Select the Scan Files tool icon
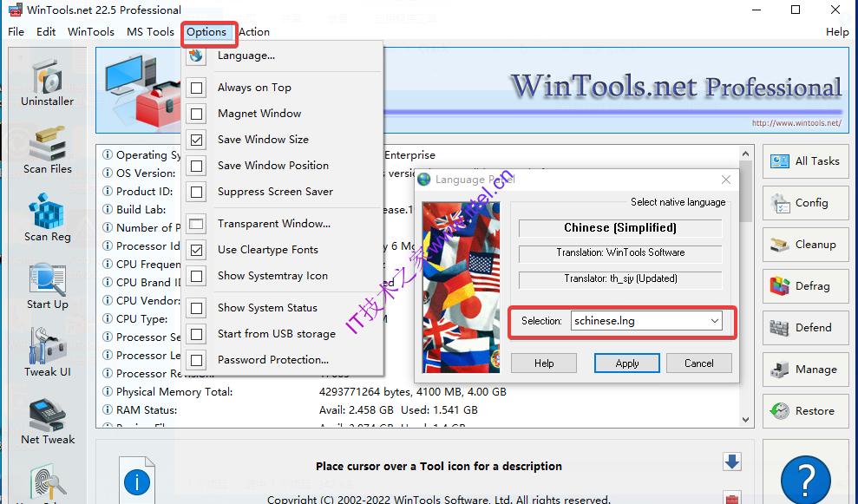Viewport: 858px width, 504px height. click(x=47, y=150)
